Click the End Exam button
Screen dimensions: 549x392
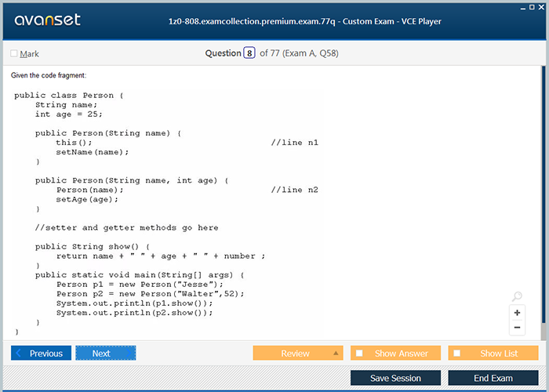493,378
